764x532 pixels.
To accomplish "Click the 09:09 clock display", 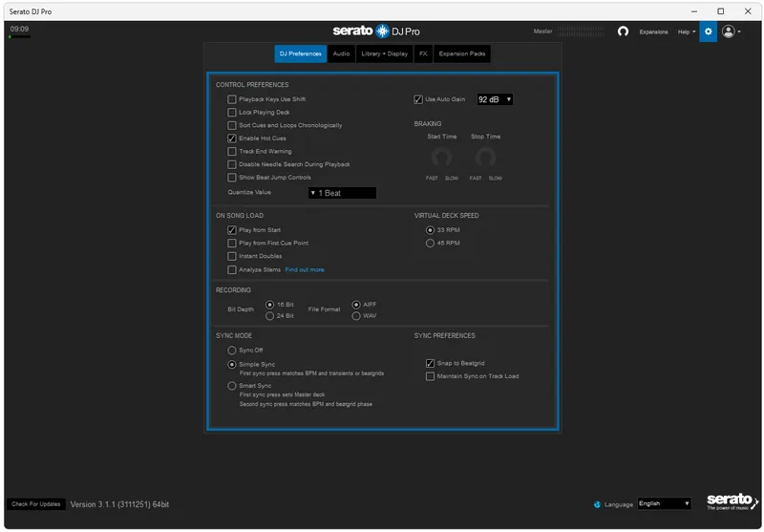I will point(19,30).
